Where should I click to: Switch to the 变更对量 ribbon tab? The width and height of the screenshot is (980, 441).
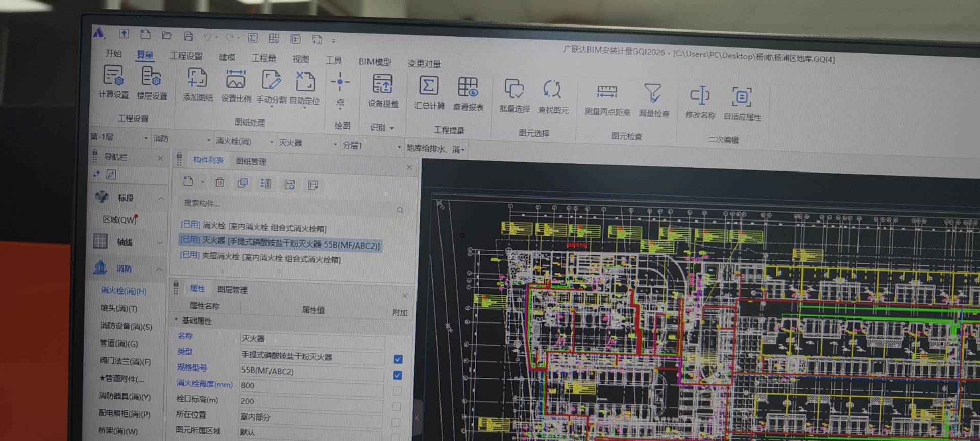pos(424,63)
